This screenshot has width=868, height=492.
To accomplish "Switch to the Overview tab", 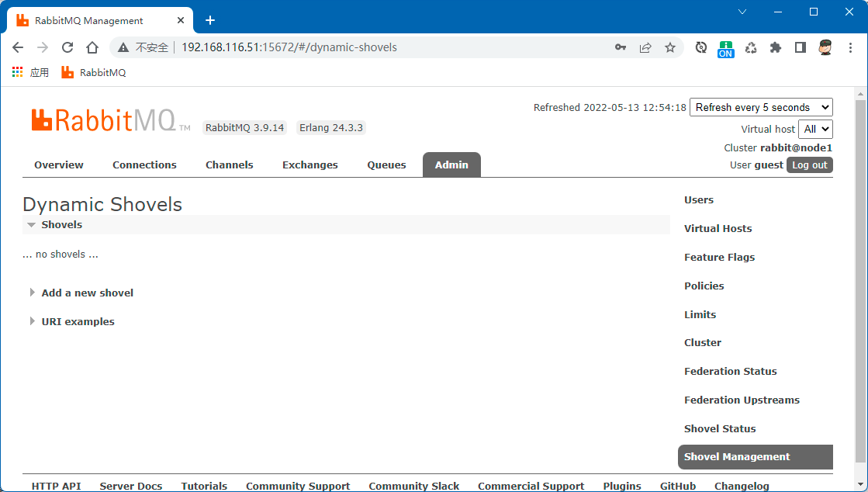I will (59, 165).
